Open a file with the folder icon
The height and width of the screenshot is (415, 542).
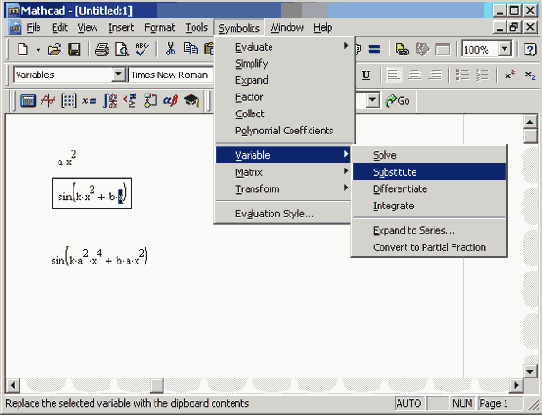coord(54,49)
